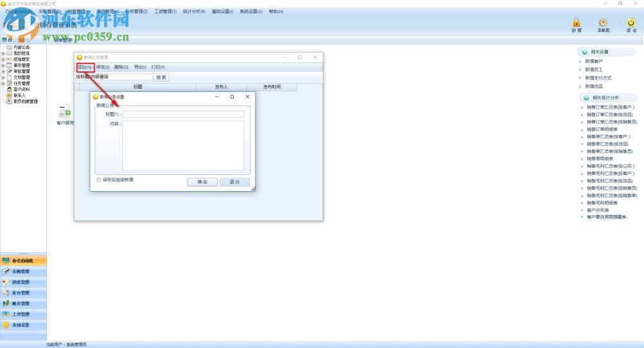
Task: Click the 确定 button in the dialog
Action: [x=202, y=182]
